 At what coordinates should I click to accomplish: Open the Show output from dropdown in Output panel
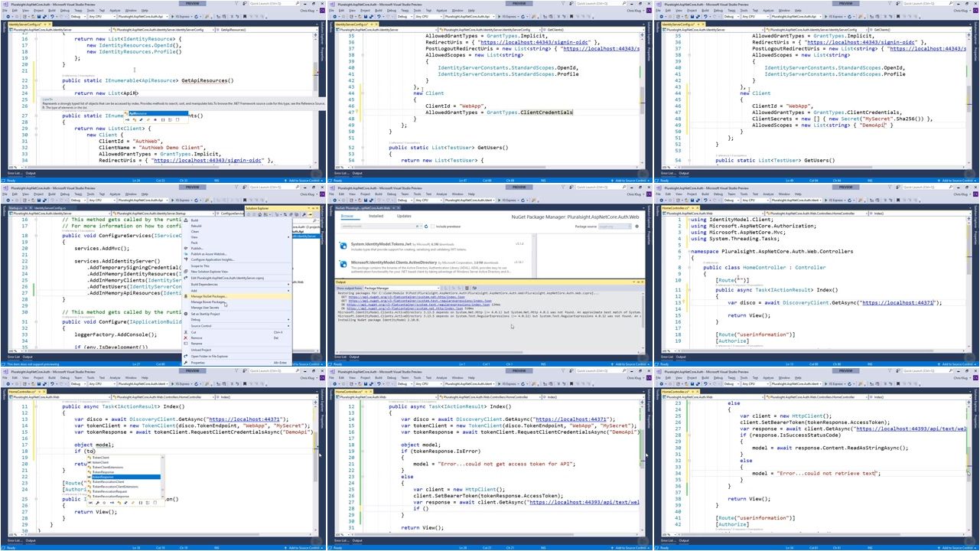tap(402, 289)
